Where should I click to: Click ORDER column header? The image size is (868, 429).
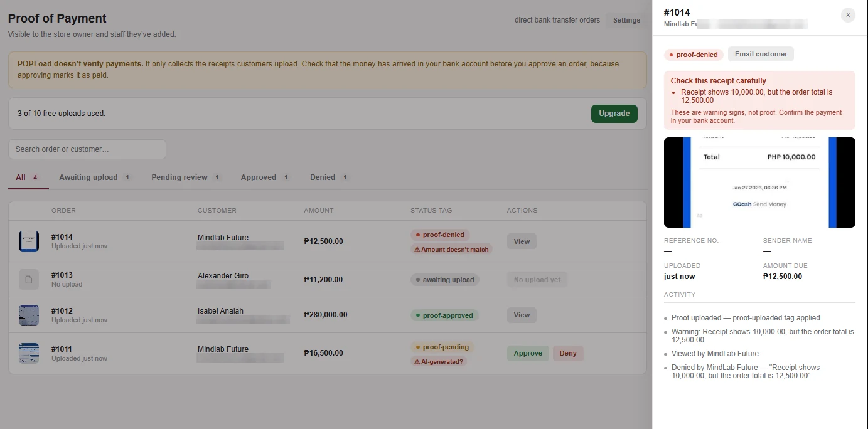coord(63,211)
